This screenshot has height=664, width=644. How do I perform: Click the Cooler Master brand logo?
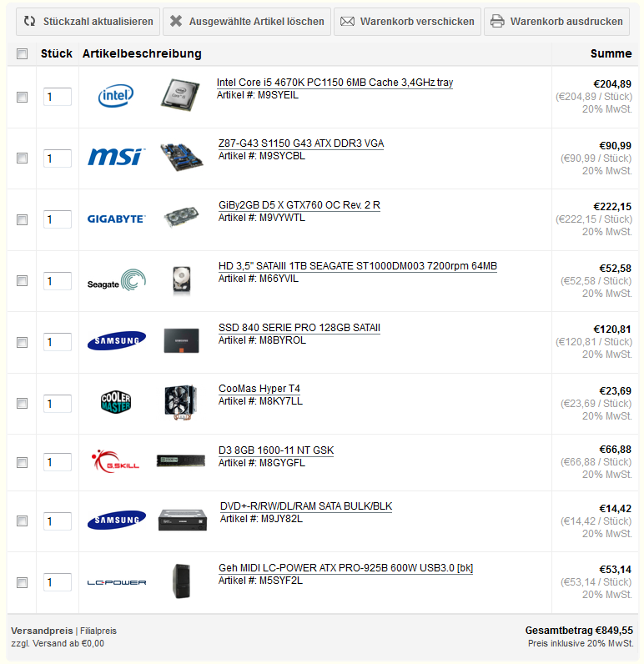116,402
